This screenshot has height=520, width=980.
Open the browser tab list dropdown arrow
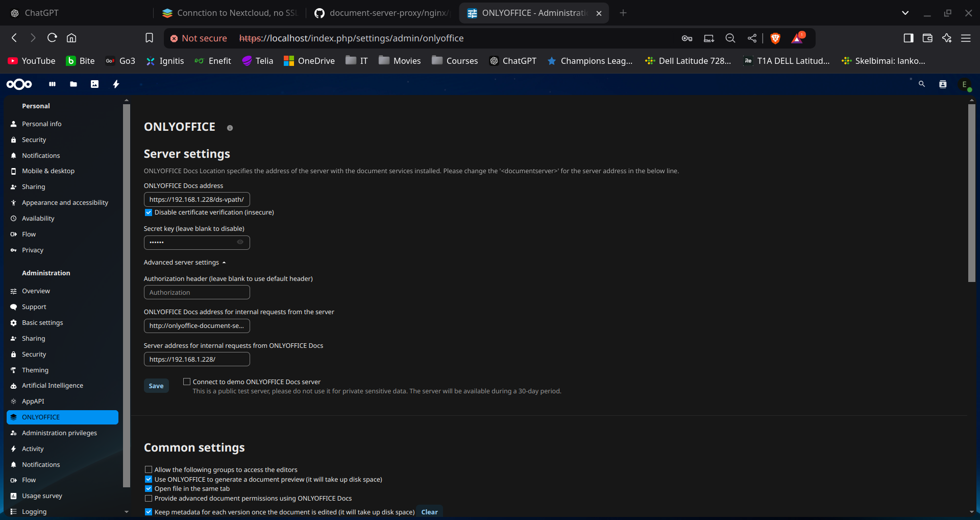click(905, 13)
